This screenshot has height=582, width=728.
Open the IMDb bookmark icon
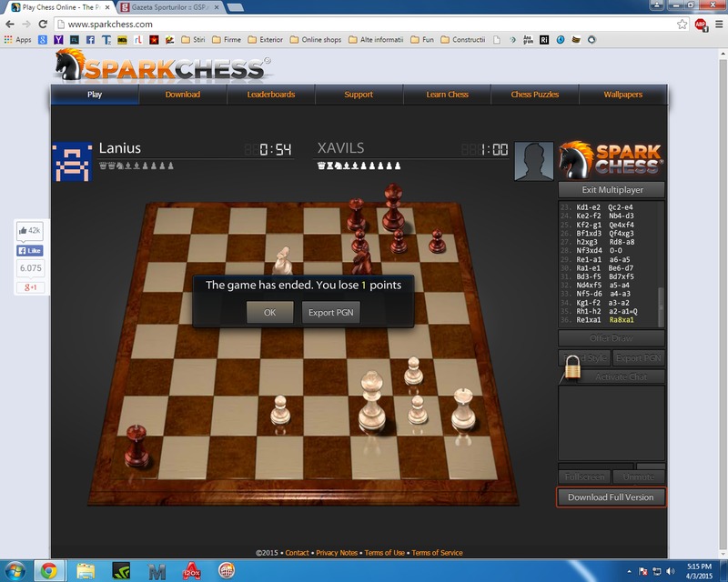click(x=122, y=40)
